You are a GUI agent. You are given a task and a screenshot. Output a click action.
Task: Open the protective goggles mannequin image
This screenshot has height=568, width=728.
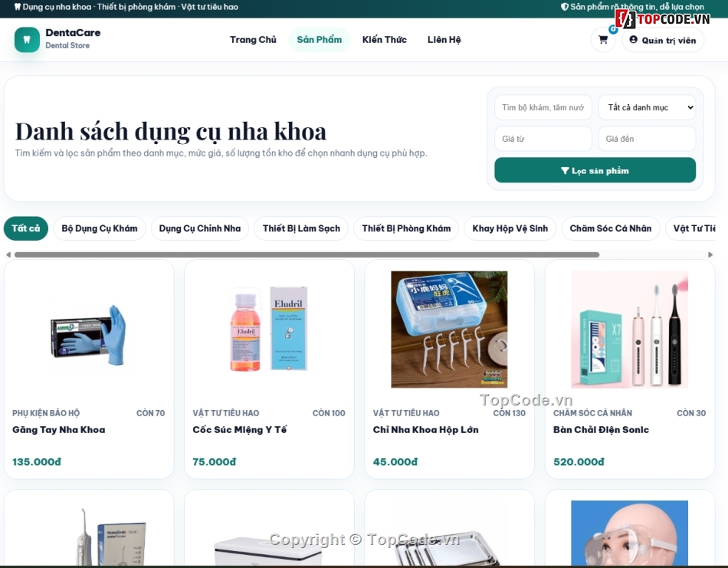(629, 534)
